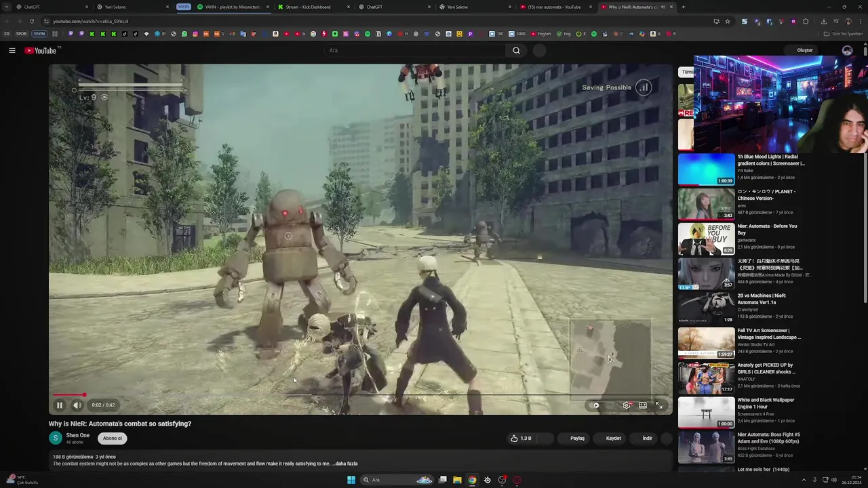Open the 'Shen One' channel name link
This screenshot has height=488, width=868.
coord(77,435)
